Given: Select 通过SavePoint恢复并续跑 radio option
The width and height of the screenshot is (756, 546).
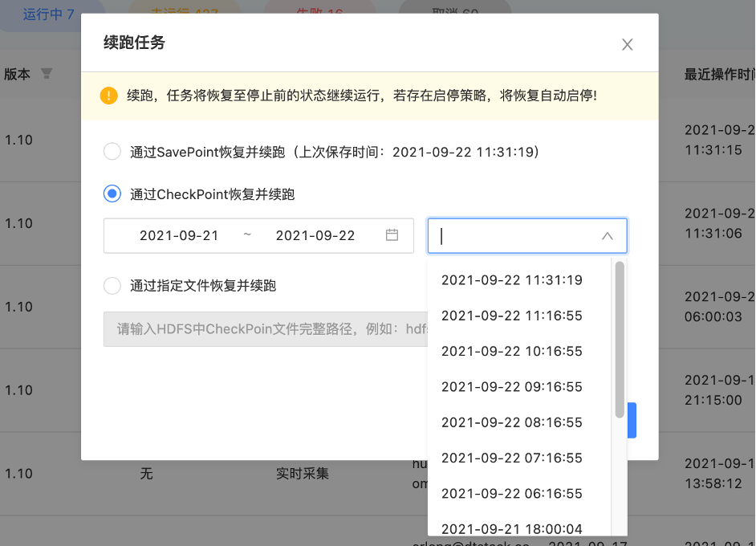Looking at the screenshot, I should [112, 152].
